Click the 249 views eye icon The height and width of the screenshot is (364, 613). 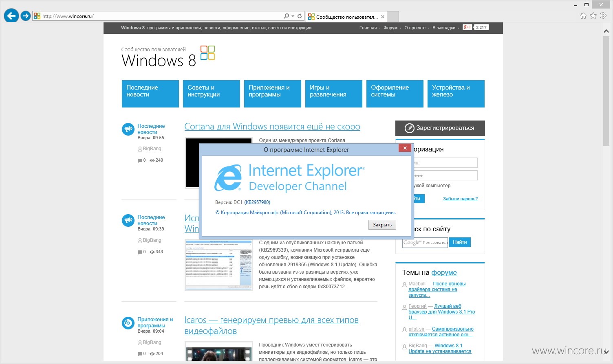tap(152, 160)
